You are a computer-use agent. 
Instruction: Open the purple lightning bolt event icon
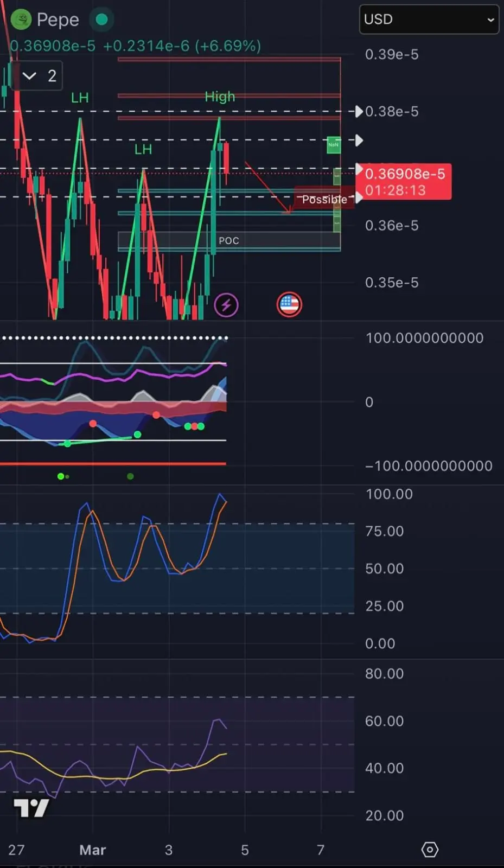coord(226,305)
